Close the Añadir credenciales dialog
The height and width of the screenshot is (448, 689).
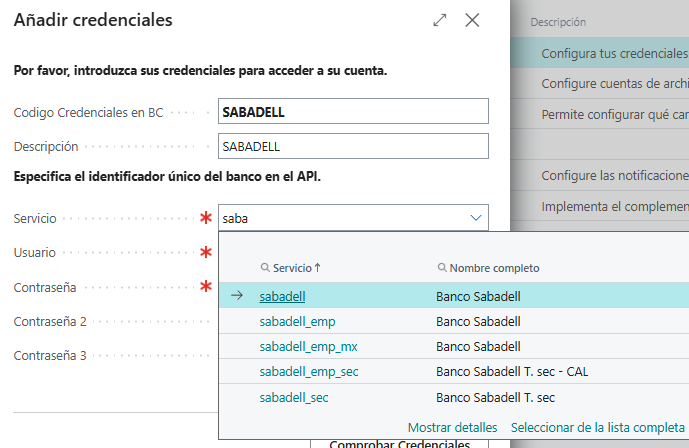click(472, 20)
